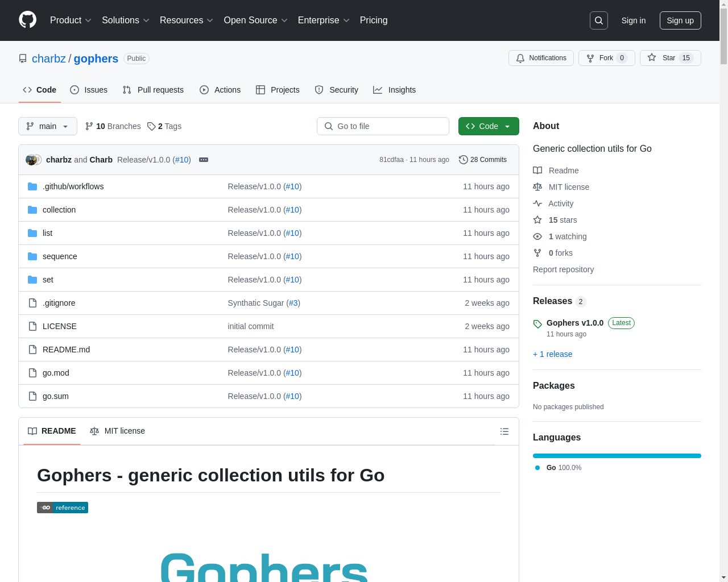
Task: Click the charbz author avatar
Action: [31, 160]
